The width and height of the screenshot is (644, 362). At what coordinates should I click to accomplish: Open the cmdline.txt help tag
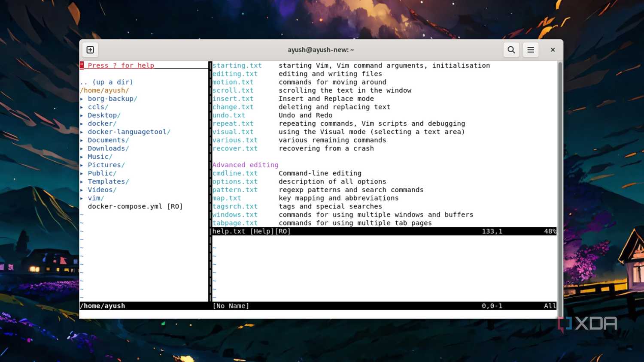[235, 173]
